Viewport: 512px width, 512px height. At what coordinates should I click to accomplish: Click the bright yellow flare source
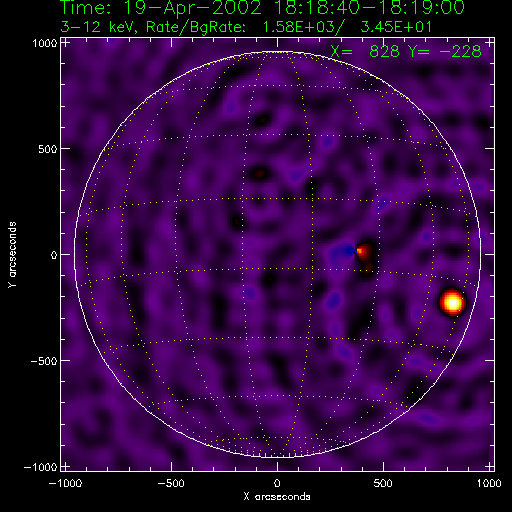[452, 303]
